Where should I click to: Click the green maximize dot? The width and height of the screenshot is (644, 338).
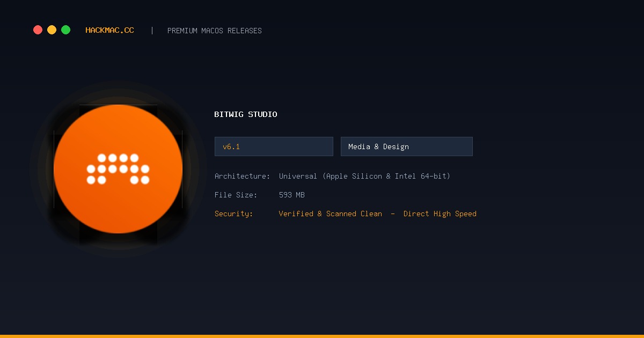pos(65,30)
